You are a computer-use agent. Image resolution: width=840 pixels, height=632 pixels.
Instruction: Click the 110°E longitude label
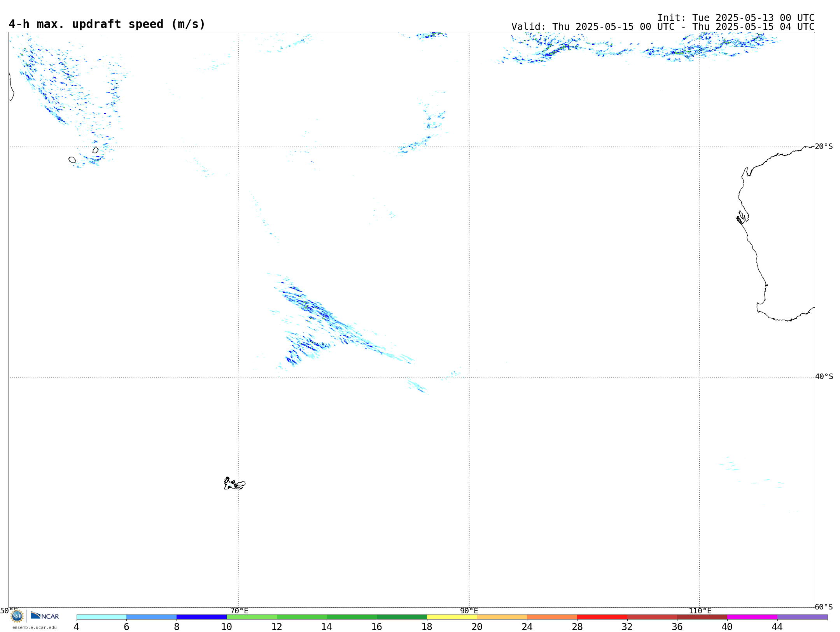700,611
